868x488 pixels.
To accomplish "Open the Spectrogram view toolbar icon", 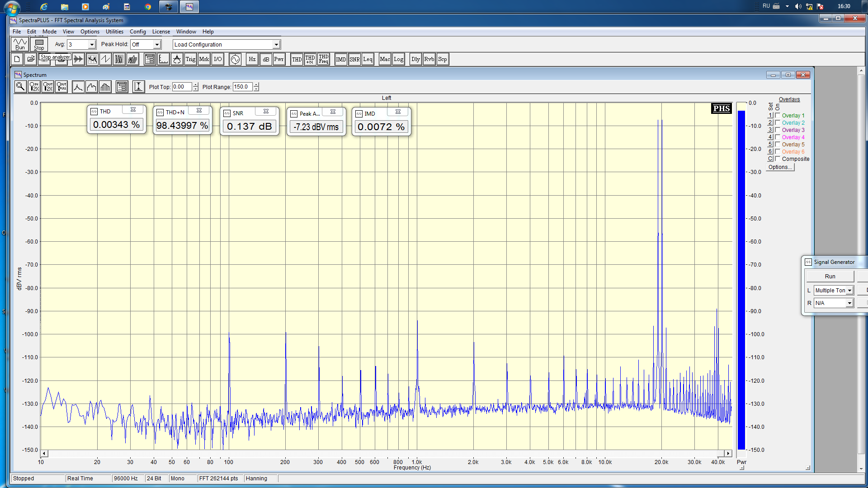I will point(119,59).
